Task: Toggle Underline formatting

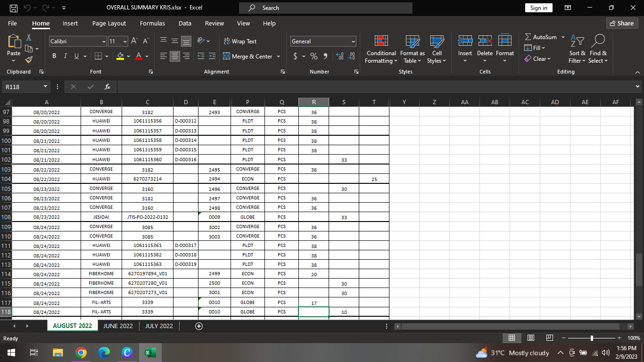Action: (76, 57)
